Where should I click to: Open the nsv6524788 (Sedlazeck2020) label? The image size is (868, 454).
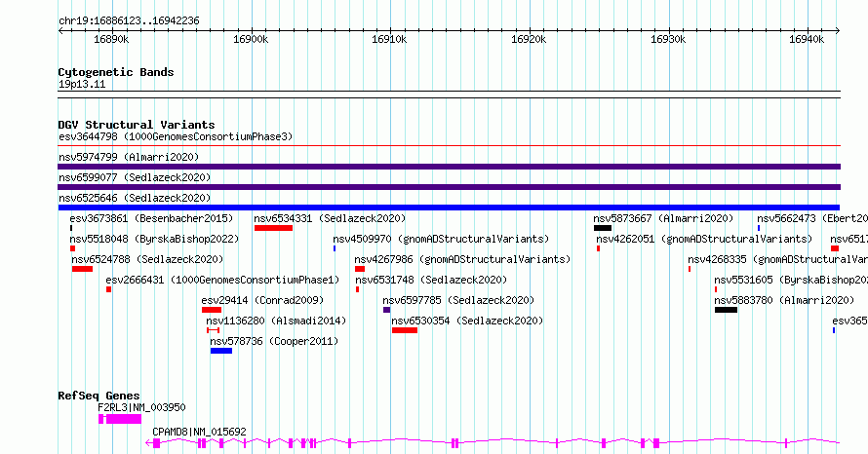pos(147,259)
